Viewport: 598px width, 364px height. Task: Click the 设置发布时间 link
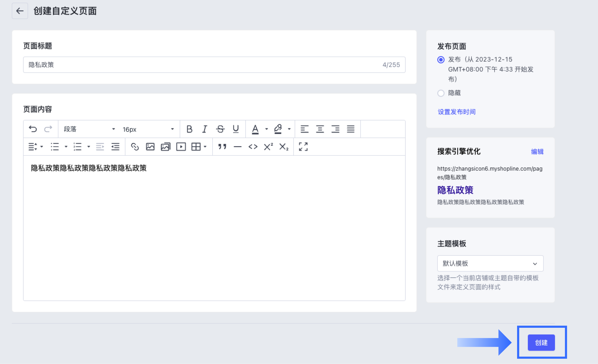[x=456, y=112]
